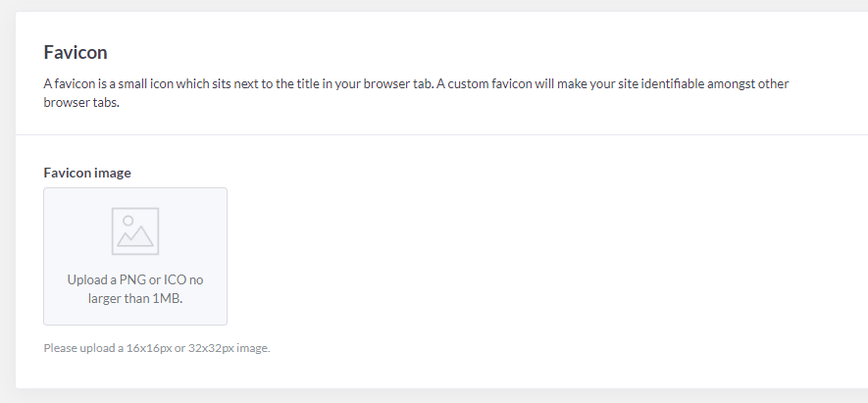
Task: Click the 'larger than 1MB.' line
Action: pos(135,298)
